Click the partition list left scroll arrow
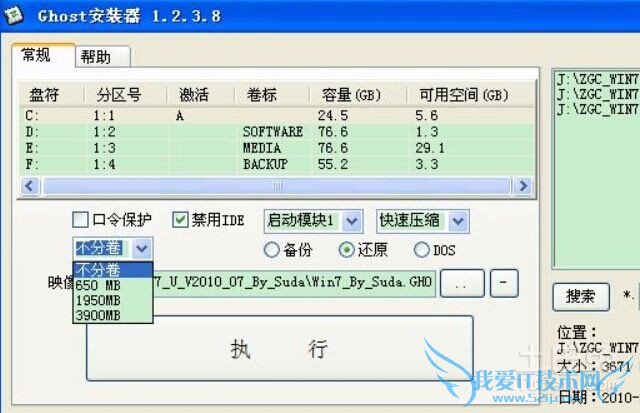Image resolution: width=640 pixels, height=413 pixels. click(30, 187)
